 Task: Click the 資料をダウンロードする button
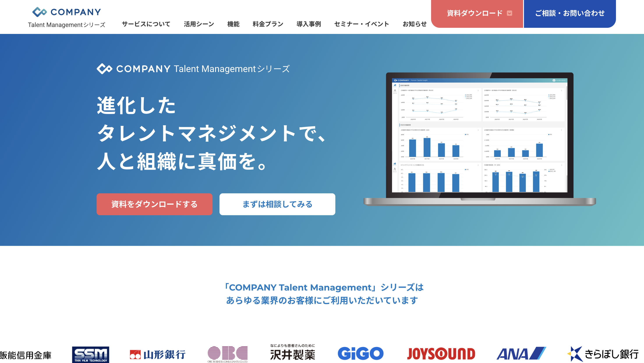pyautogui.click(x=154, y=204)
